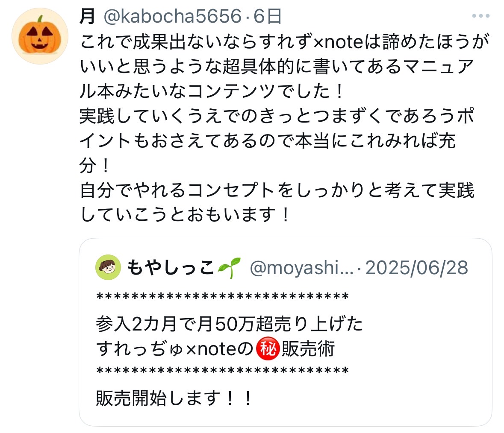The image size is (504, 433).
Task: Open the quoted tweet via the 2025/06/28 date
Action: [416, 268]
